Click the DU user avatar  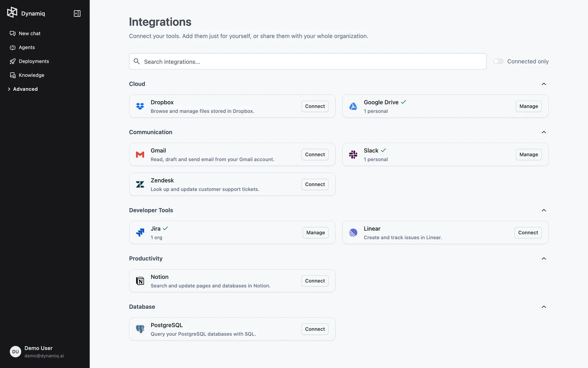(x=15, y=352)
